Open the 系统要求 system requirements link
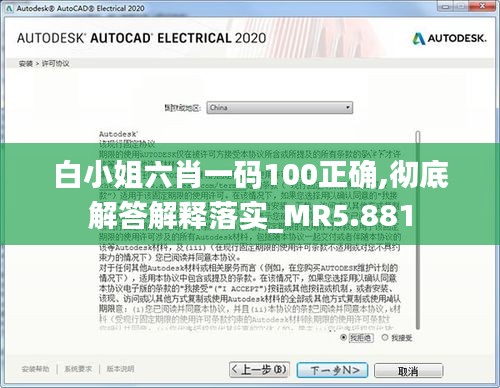Image resolution: width=500 pixels, height=388 pixels. point(78,369)
